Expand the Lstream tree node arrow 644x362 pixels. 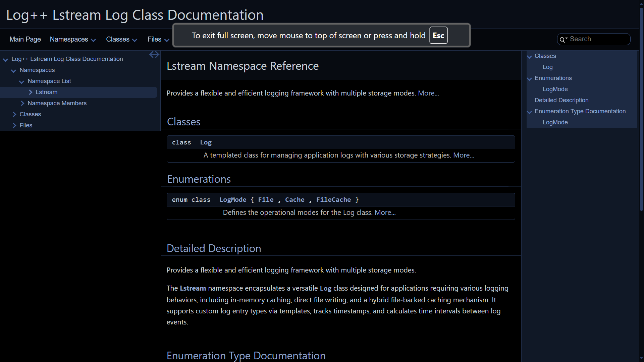pos(31,92)
